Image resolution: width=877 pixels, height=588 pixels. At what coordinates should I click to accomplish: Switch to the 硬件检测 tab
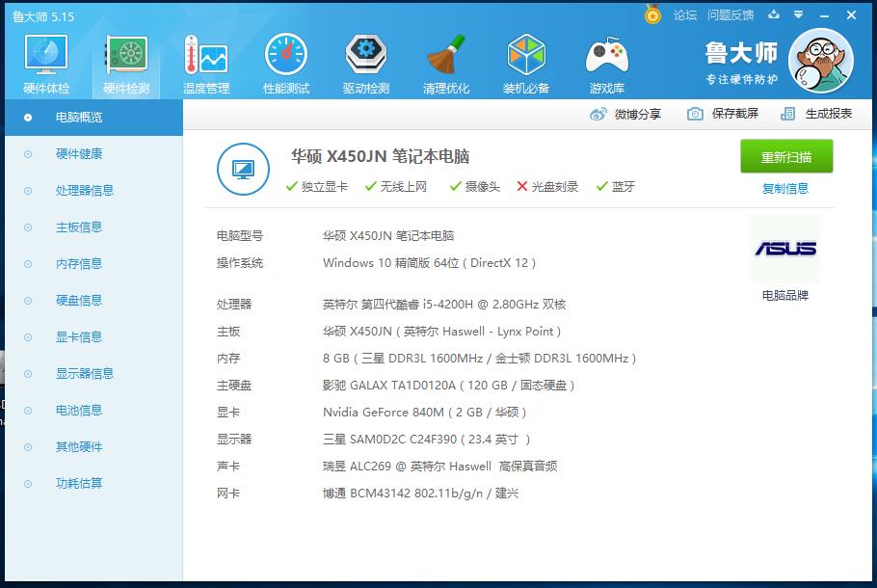pos(125,63)
